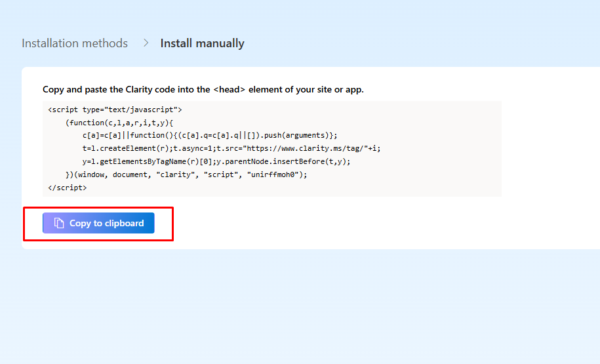Screen dimensions: 600x364
Task: Click the copy icon in the clipboard button
Action: 59,223
